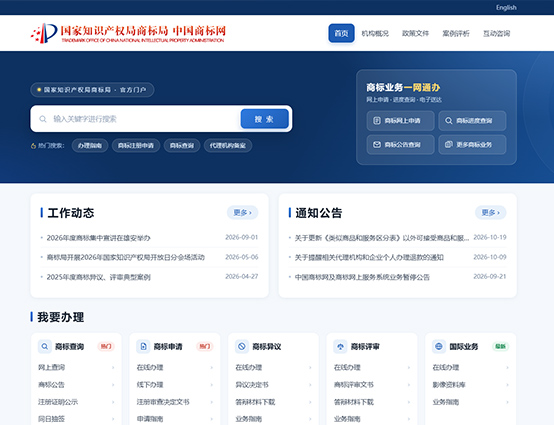Image resolution: width=554 pixels, height=425 pixels.
Task: Click the chevron on the 异议决定书 row
Action: click(310, 385)
